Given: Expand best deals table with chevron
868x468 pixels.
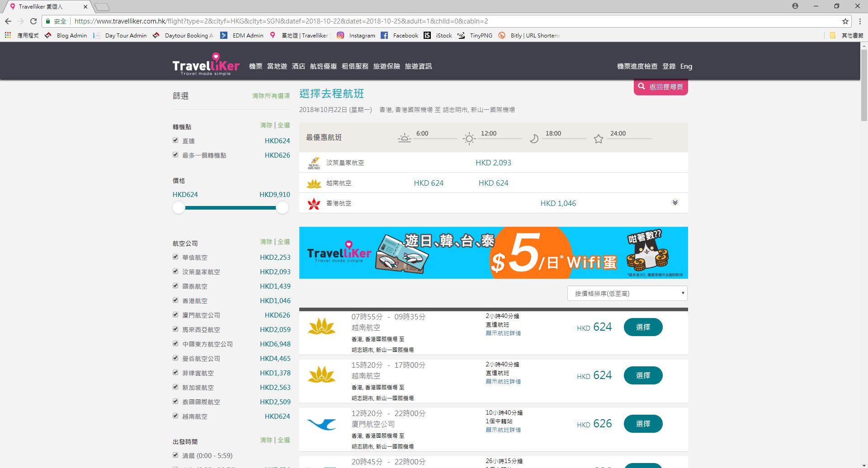Looking at the screenshot, I should [x=675, y=202].
